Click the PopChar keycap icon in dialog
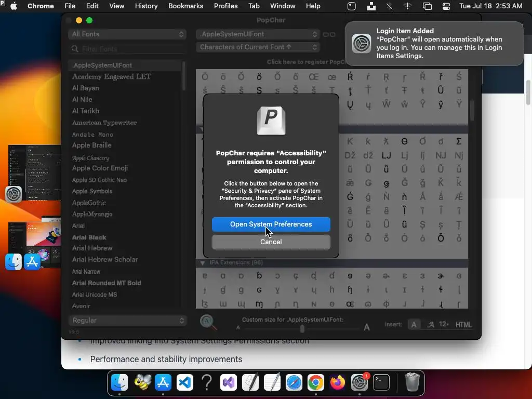The width and height of the screenshot is (532, 399). pos(271,121)
